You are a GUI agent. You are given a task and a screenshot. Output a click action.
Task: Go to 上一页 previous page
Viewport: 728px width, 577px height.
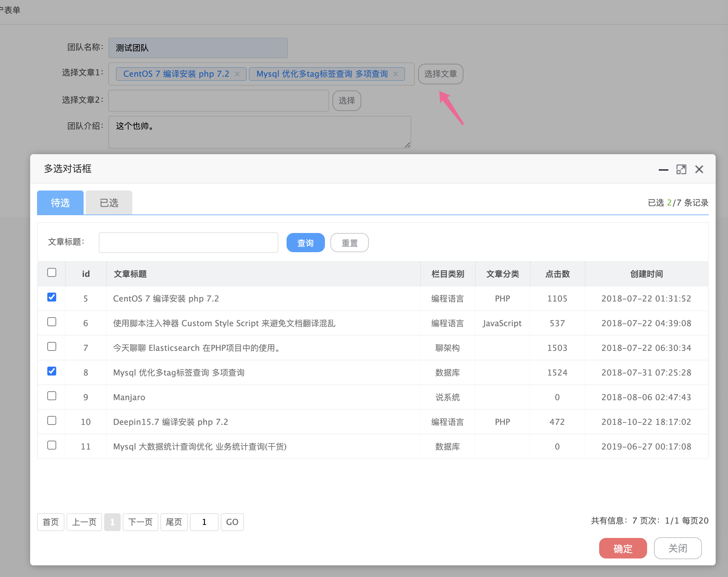point(84,522)
